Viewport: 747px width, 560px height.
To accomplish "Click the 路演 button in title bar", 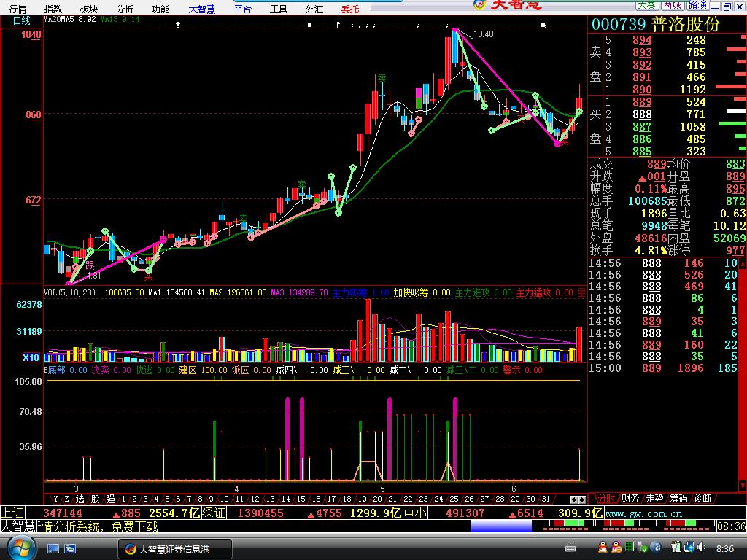I will 697,5.
